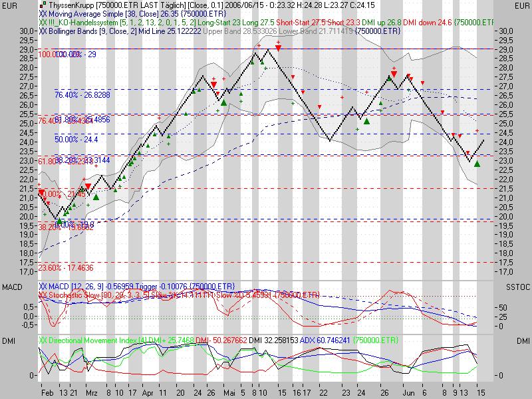Click the DMI- 50.267662 value text

coord(221,340)
